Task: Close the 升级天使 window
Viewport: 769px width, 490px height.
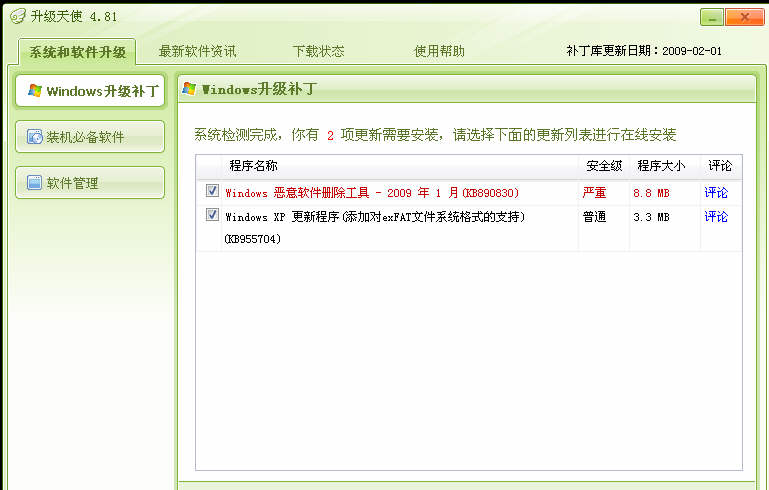Action: 744,17
